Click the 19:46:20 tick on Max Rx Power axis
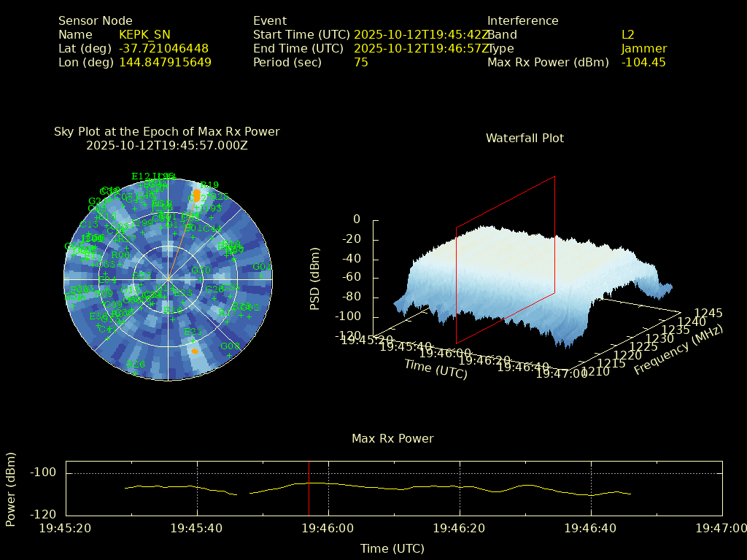 [460, 526]
